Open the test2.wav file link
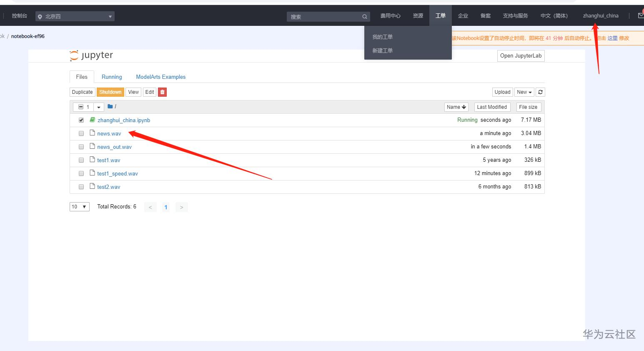Image resolution: width=644 pixels, height=351 pixels. click(109, 187)
